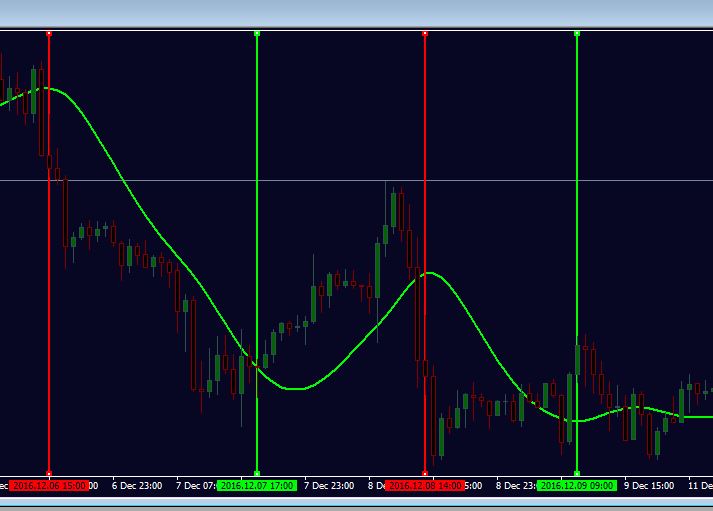The width and height of the screenshot is (713, 511).
Task: Click the green 2016.12.09 09:00 date label
Action: tap(577, 486)
